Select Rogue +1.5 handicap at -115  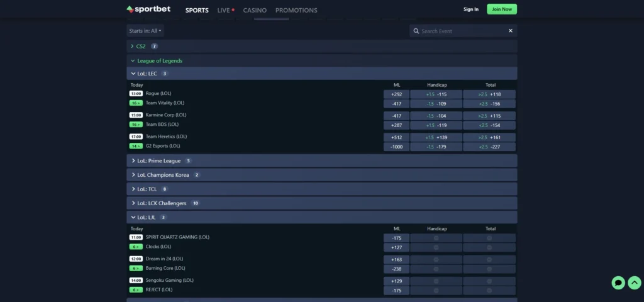pos(436,94)
